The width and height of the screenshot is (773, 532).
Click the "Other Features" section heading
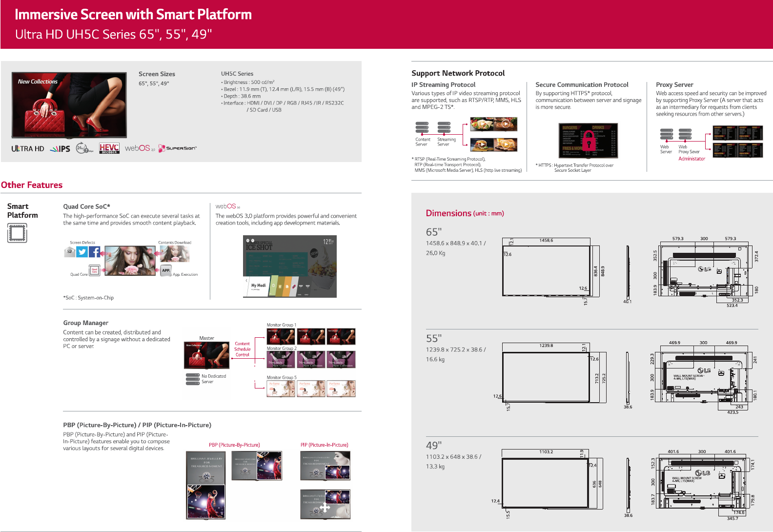point(32,185)
